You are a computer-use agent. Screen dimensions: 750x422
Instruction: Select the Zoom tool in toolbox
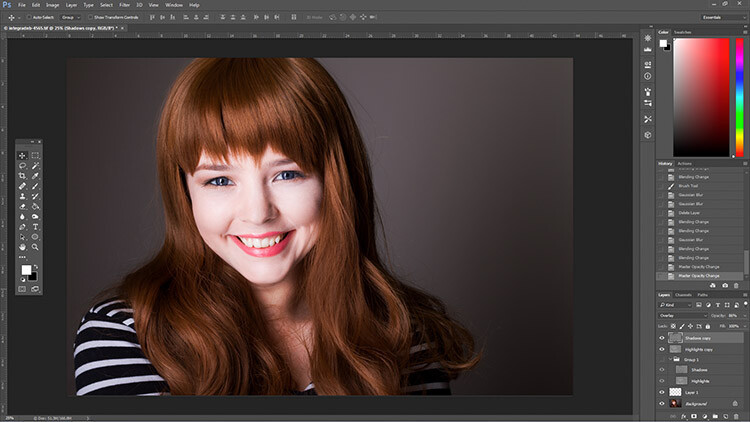[x=35, y=247]
